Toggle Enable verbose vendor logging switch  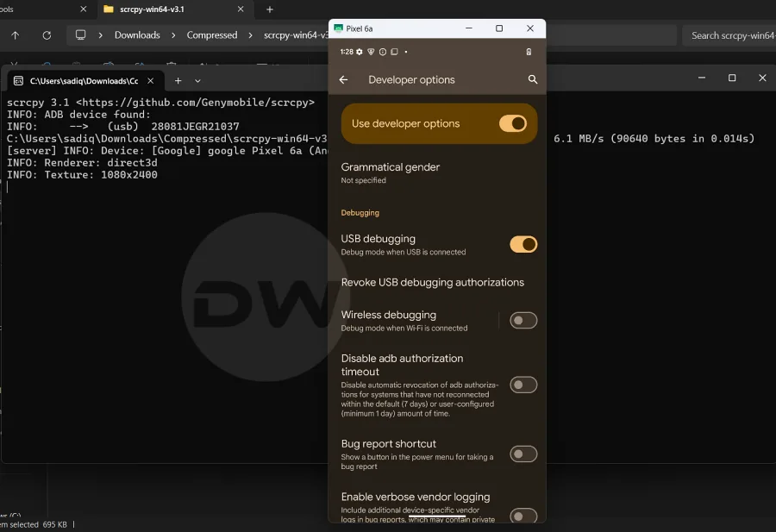click(523, 516)
